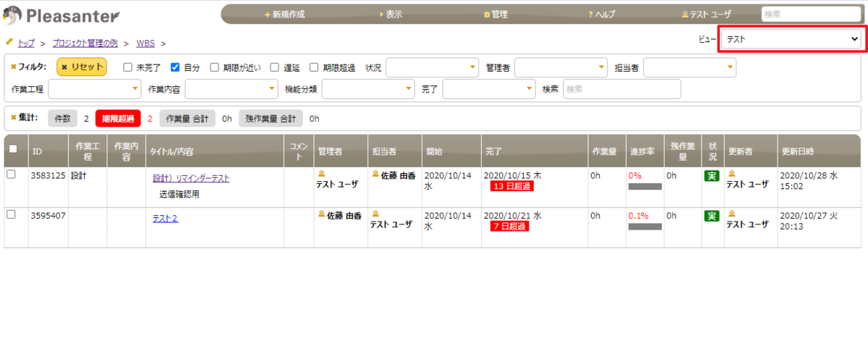Click the red 期限超過 aggregate button
This screenshot has height=357, width=868.
coord(118,118)
